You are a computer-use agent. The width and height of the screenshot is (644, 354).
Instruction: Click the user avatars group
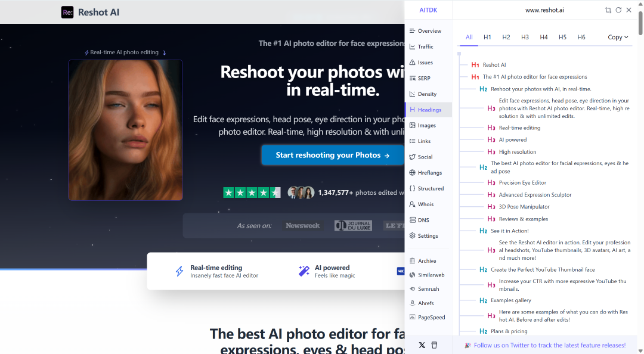pos(301,192)
